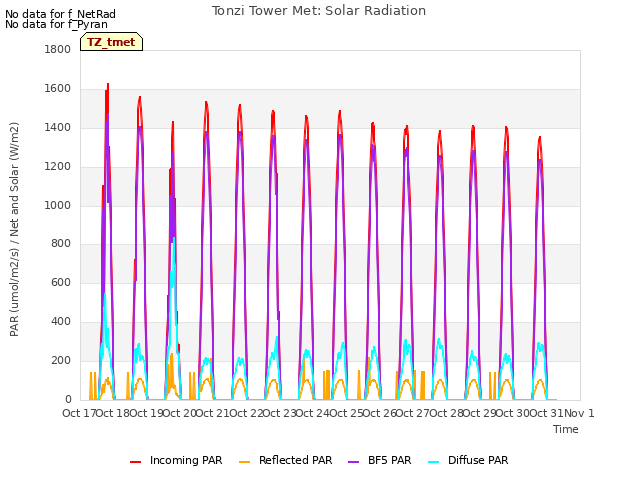Click the y-axis tick value 200
This screenshot has width=640, height=480.
coord(61,360)
